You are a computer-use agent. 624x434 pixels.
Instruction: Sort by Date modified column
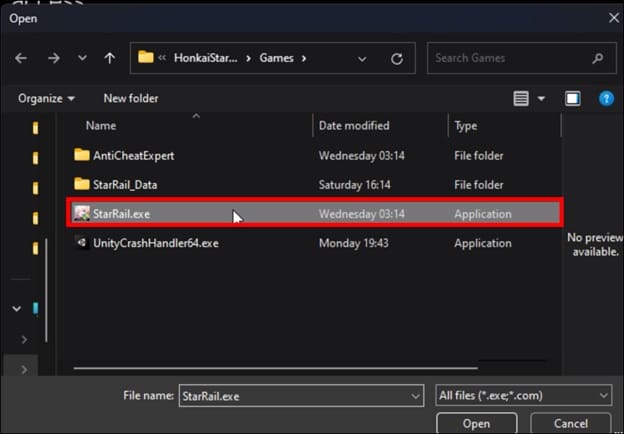click(x=354, y=126)
